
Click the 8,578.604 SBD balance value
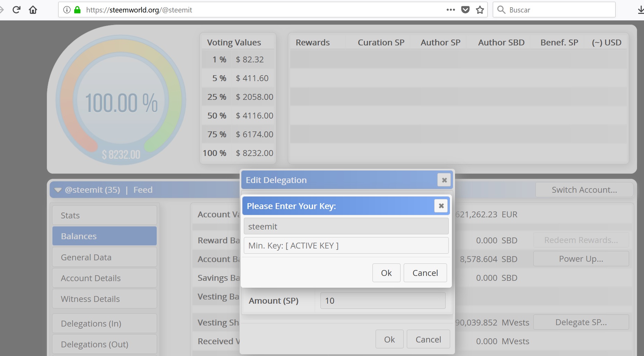pos(489,259)
